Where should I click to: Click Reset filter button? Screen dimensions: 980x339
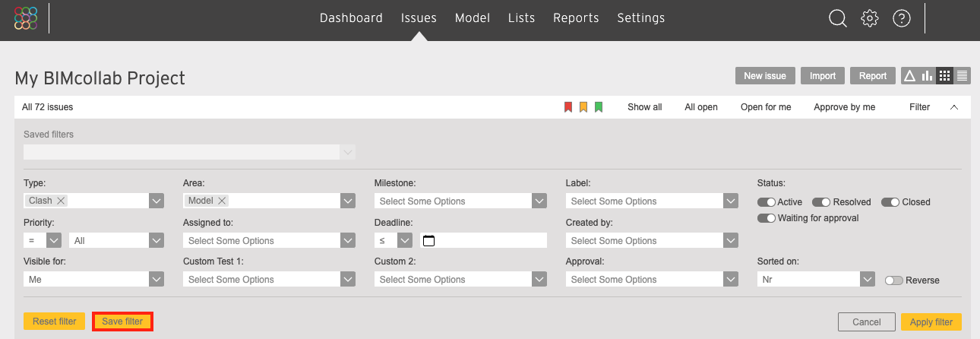tap(55, 322)
